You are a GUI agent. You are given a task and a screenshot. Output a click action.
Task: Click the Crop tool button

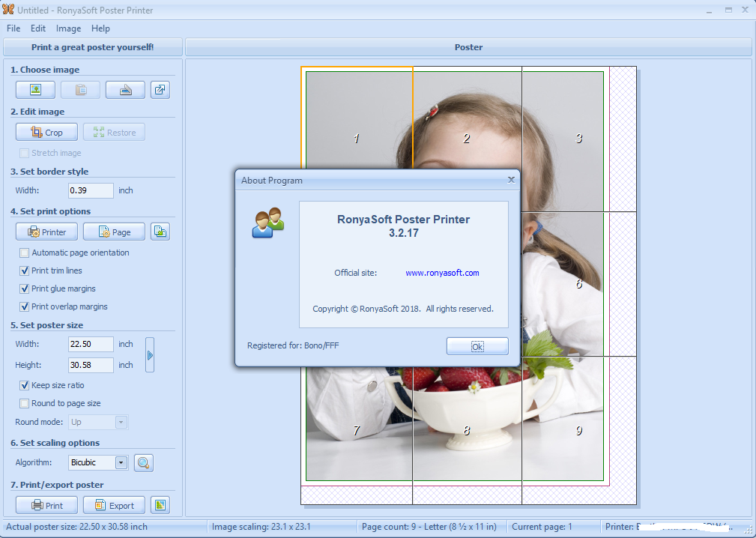click(46, 132)
